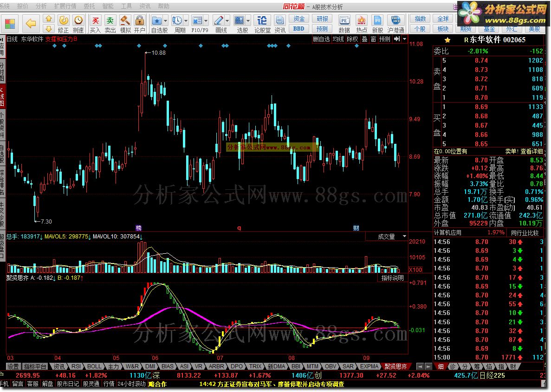Expand the F10/F9 dropdown arrow

point(206,21)
